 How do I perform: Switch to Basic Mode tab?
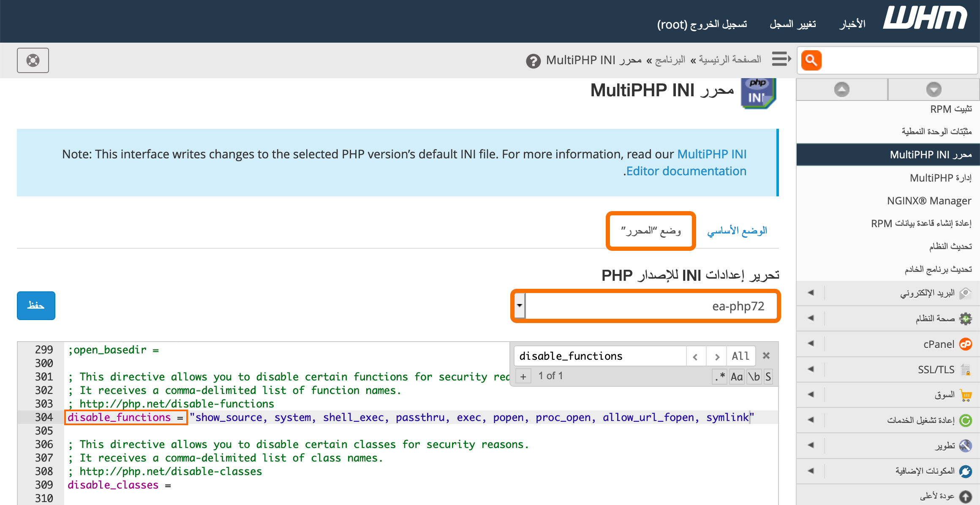point(737,231)
